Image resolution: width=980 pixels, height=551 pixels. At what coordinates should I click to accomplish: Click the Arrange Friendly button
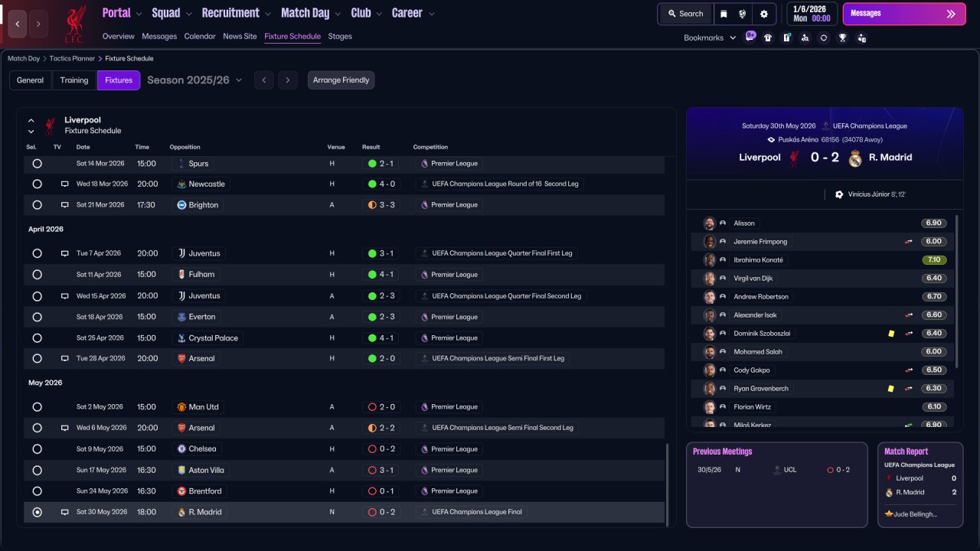click(341, 80)
